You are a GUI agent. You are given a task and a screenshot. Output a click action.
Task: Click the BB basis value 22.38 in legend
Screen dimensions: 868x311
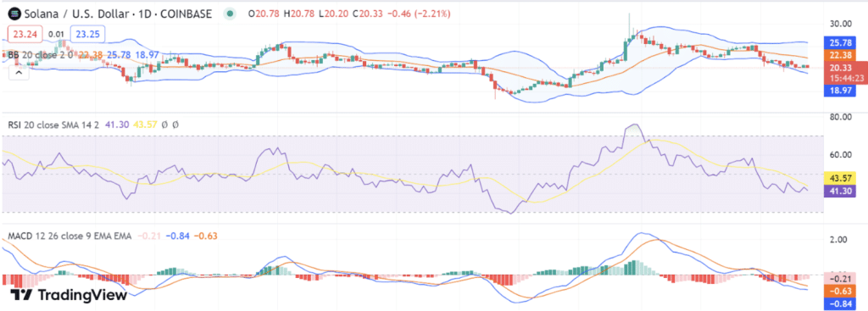tap(91, 54)
